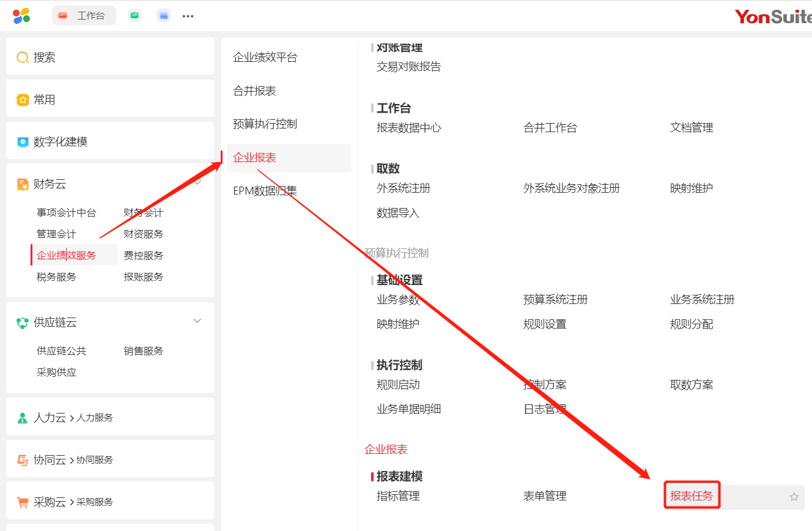Image resolution: width=812 pixels, height=531 pixels.
Task: Open 采购供应
Action: [56, 373]
